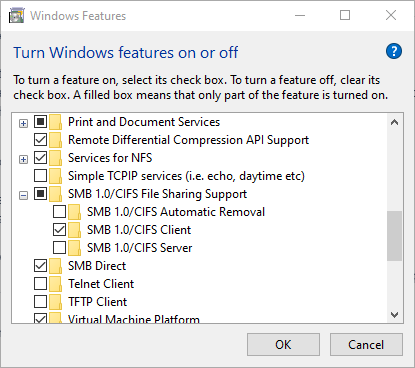Viewport: 415px width, 368px height.
Task: Click the SMB 1.0/CIFS Automatic Removal folder icon
Action: (75, 212)
